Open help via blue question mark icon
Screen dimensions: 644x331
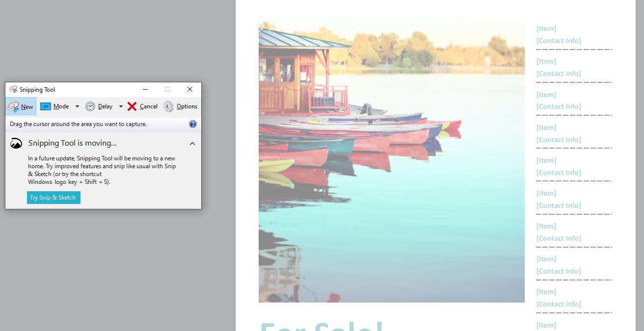point(193,124)
